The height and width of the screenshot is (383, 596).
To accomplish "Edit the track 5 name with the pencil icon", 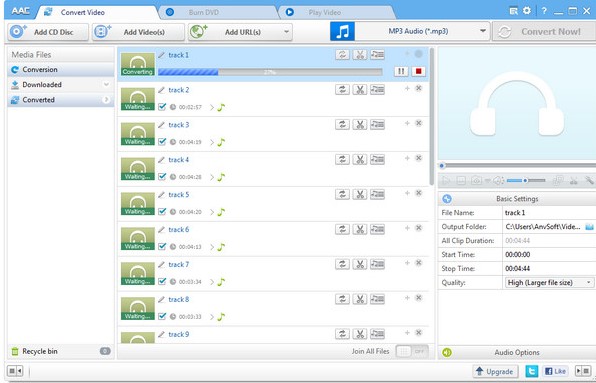I will [162, 195].
